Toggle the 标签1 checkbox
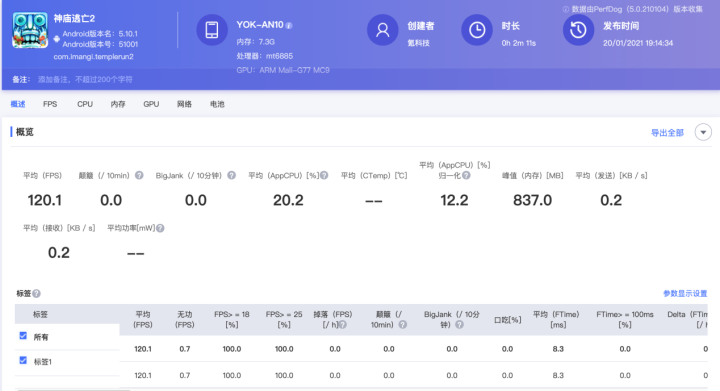Viewport: 720px width, 391px height. pyautogui.click(x=23, y=360)
